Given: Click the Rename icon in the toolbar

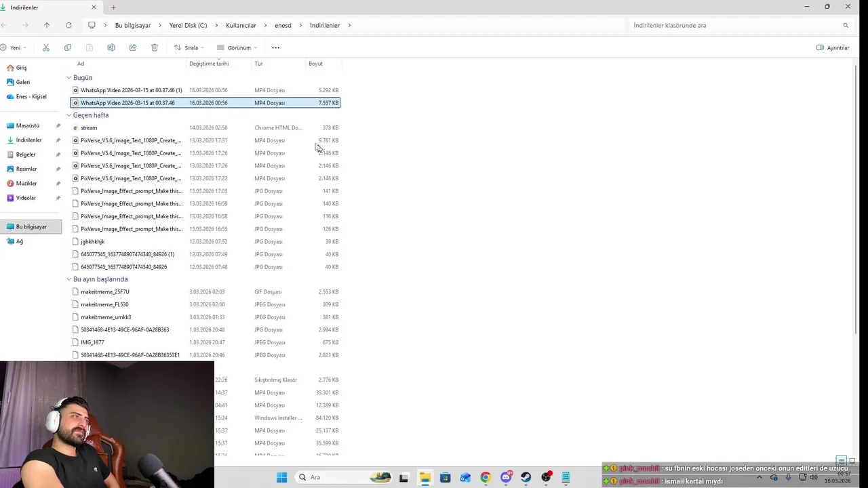Looking at the screenshot, I should [x=111, y=47].
